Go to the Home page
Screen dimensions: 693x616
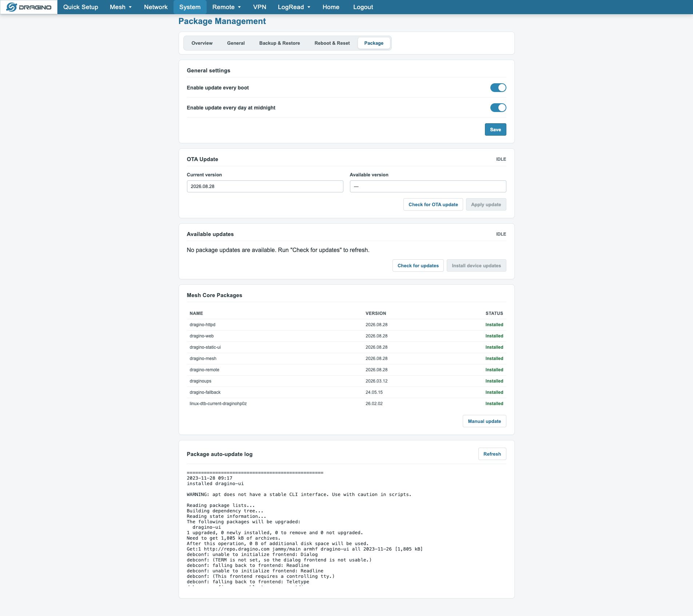[x=331, y=7]
